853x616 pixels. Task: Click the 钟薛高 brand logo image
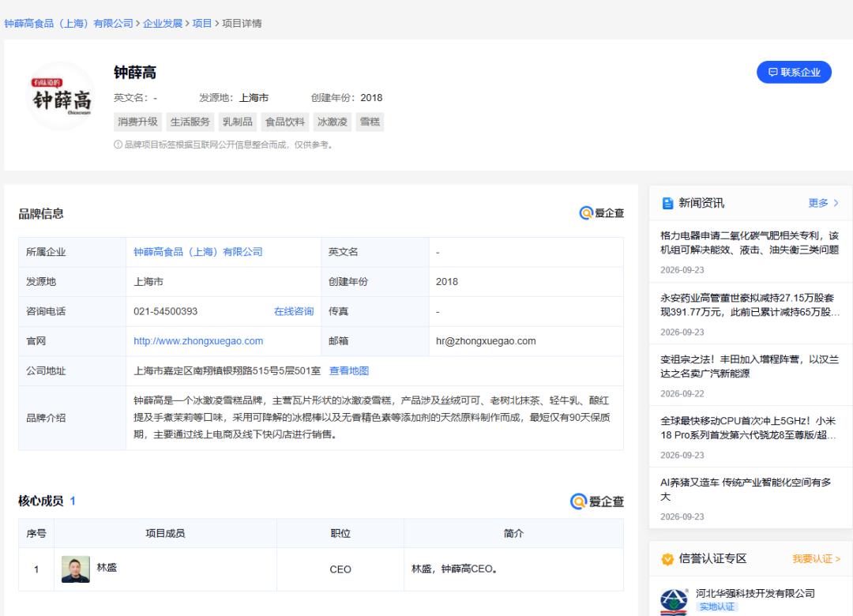61,96
